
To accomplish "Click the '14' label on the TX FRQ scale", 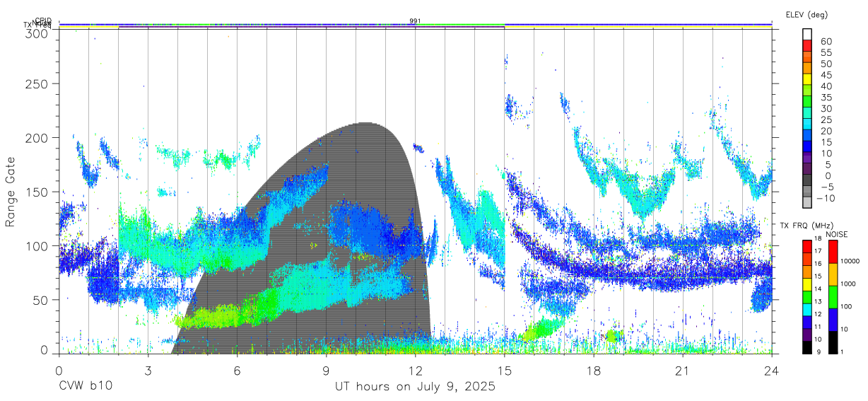I will point(819,289).
